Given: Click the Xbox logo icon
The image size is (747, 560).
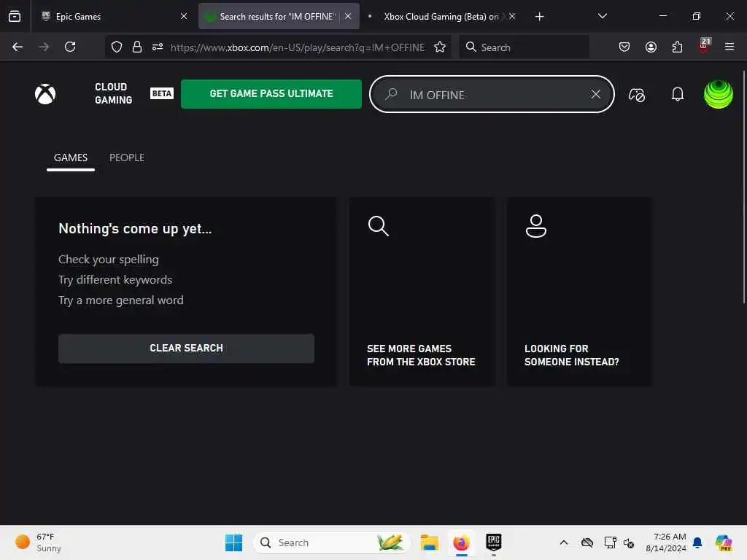Looking at the screenshot, I should pyautogui.click(x=45, y=94).
